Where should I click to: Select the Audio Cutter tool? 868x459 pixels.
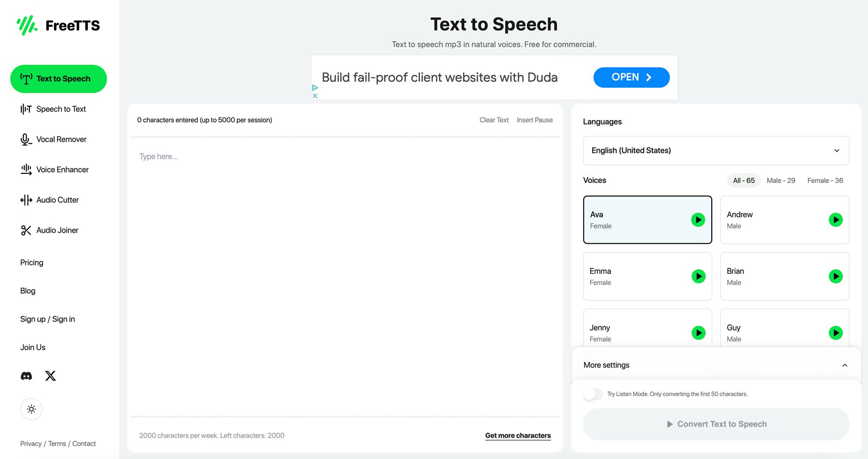pos(57,199)
